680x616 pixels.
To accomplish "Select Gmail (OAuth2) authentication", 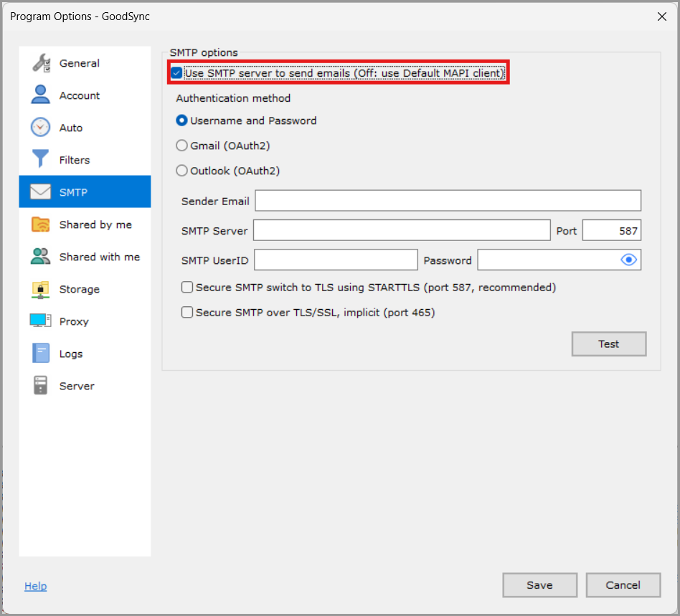I will tap(181, 146).
